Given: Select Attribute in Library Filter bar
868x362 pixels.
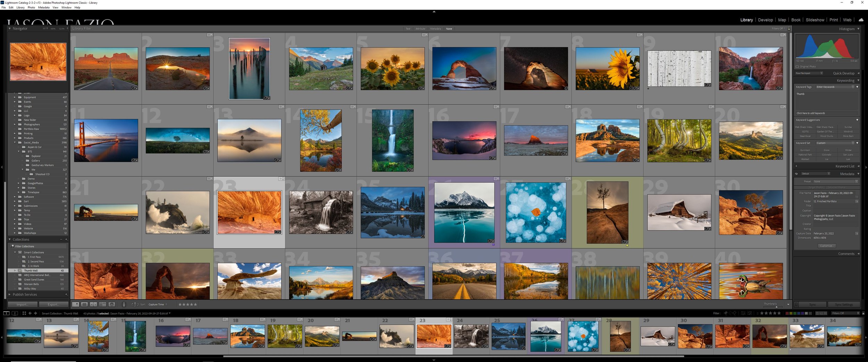Looking at the screenshot, I should (x=420, y=29).
